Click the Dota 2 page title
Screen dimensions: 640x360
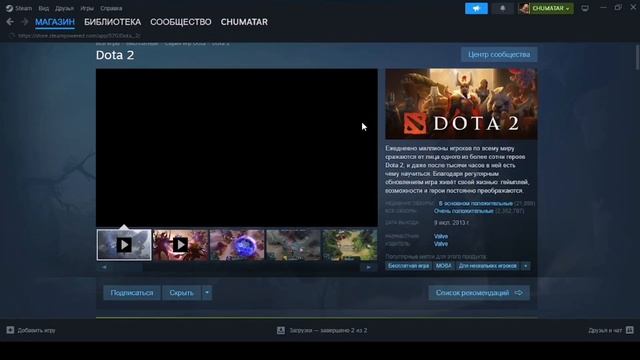[x=115, y=55]
